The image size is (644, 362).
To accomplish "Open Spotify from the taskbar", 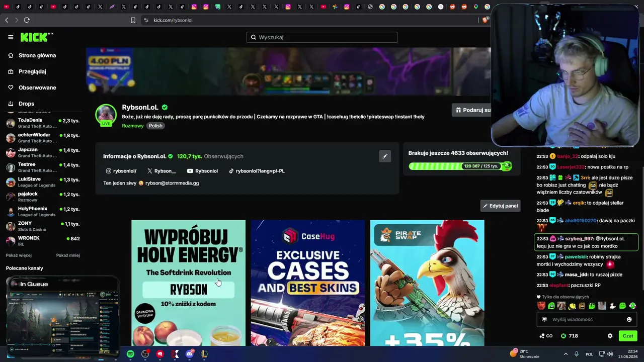I will 130,354.
